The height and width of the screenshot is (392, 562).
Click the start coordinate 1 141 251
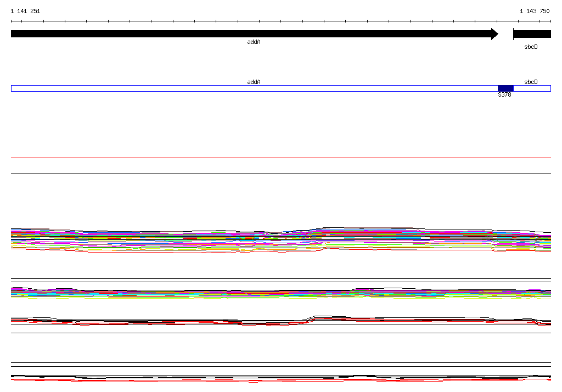click(x=25, y=11)
